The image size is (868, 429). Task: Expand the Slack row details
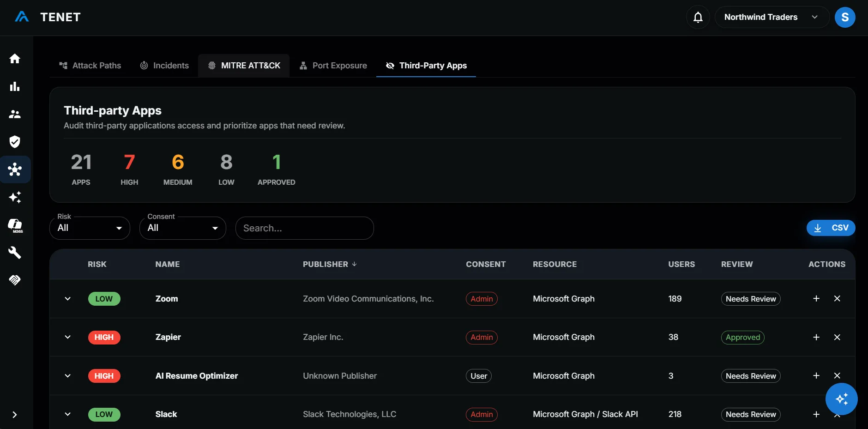coord(68,414)
